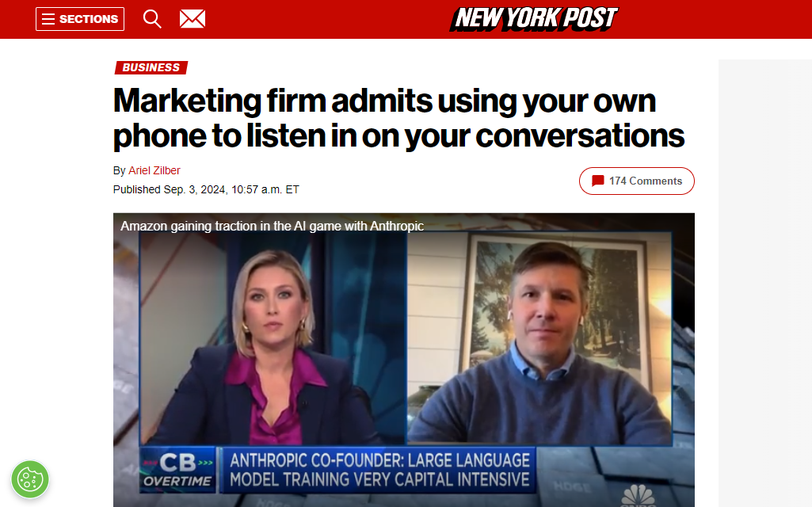Click the Published Sep. 3, 2024 timestamp

(206, 189)
